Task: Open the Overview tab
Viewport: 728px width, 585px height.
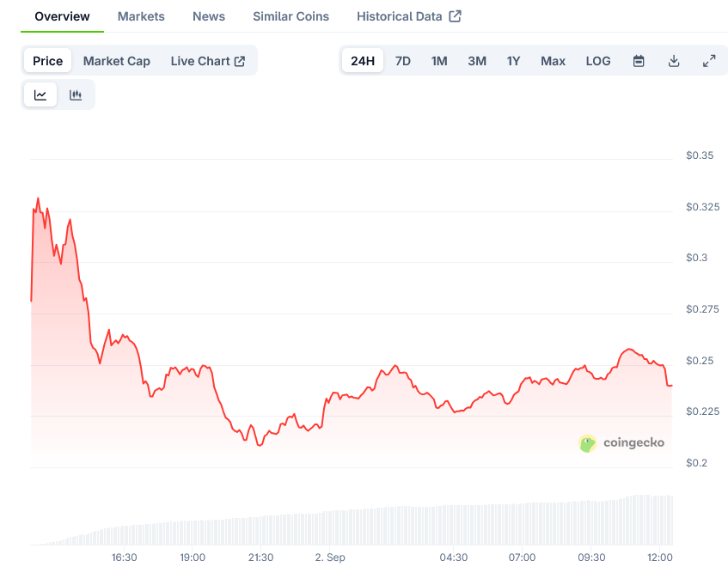Action: (62, 16)
